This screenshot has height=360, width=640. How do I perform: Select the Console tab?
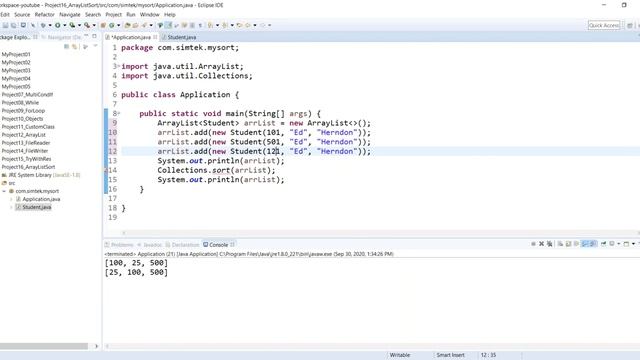pyautogui.click(x=219, y=245)
